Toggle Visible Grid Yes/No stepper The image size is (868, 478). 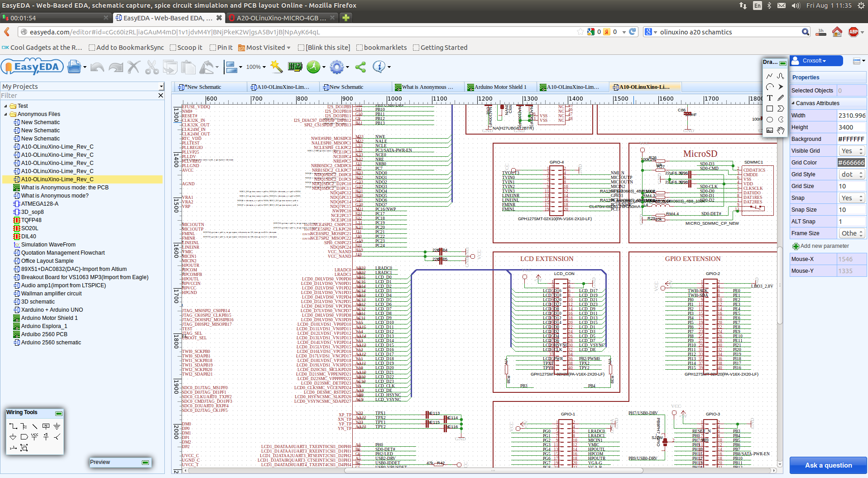pyautogui.click(x=851, y=151)
